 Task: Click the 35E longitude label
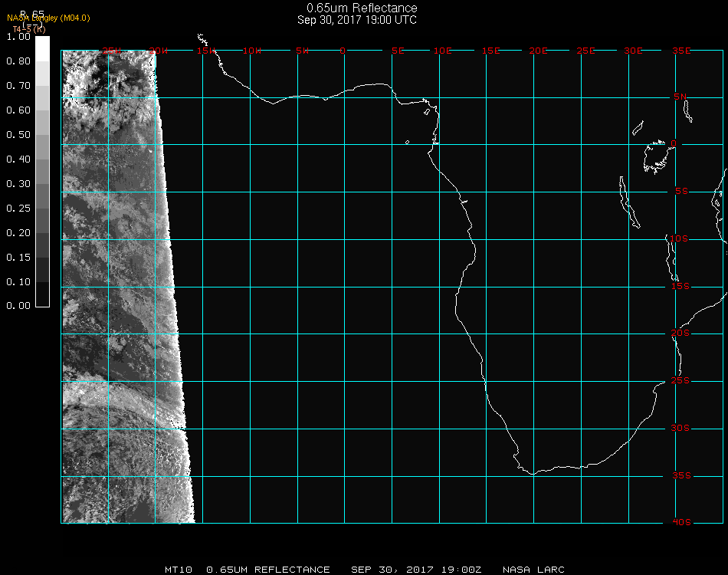coord(681,51)
